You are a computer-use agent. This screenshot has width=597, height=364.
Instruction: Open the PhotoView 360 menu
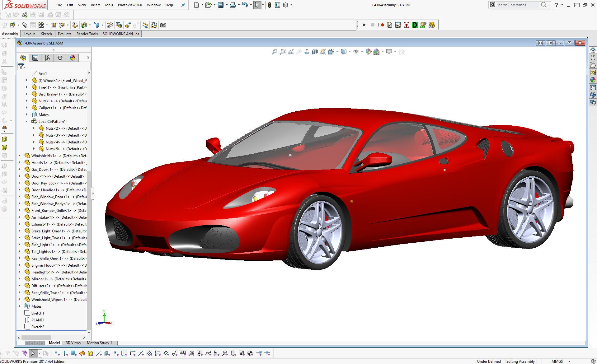tap(130, 5)
